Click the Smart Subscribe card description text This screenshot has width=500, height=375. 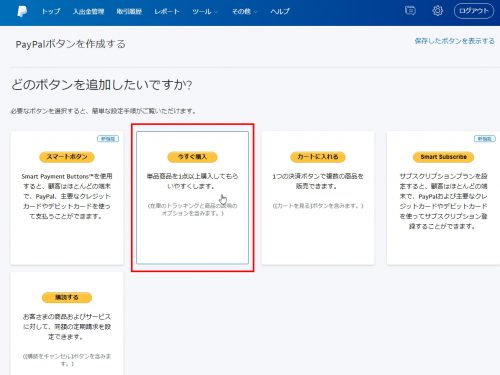click(443, 201)
